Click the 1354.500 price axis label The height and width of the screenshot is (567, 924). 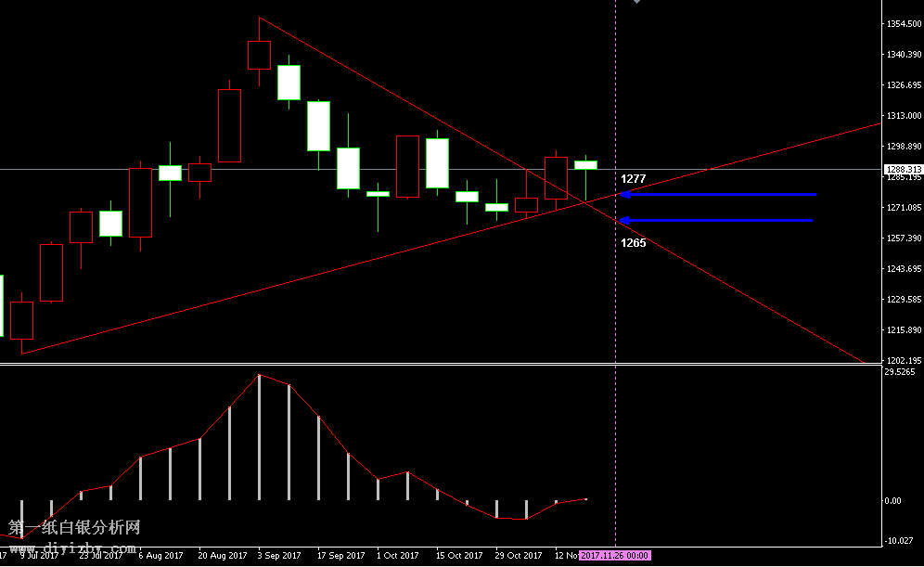905,24
